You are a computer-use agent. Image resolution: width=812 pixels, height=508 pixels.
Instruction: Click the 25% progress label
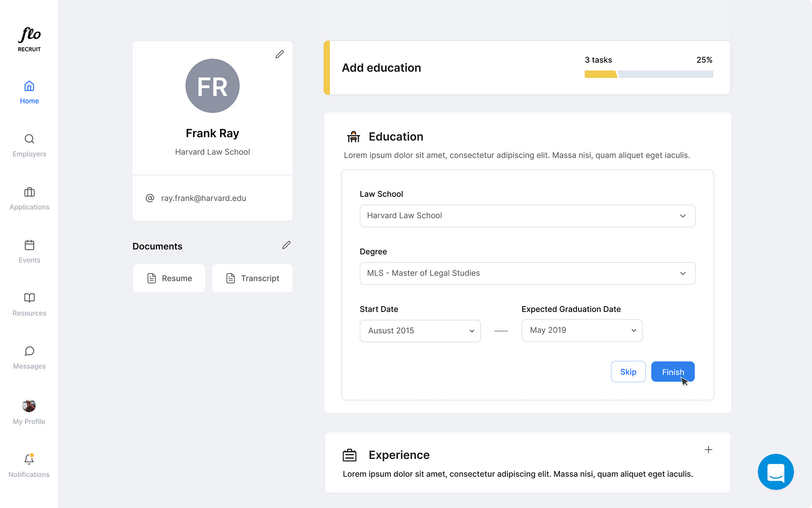[x=704, y=60]
